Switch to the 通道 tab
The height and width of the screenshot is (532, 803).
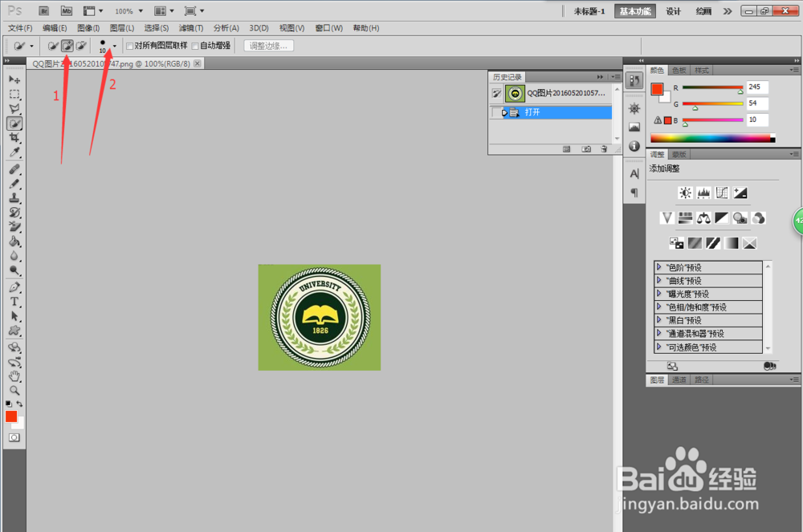[x=679, y=380]
